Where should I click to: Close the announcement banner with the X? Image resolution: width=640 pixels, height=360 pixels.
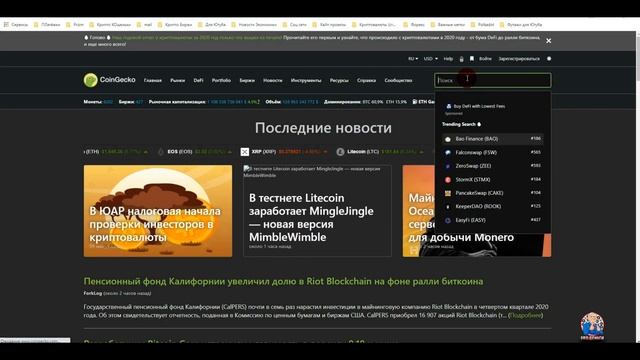[549, 41]
